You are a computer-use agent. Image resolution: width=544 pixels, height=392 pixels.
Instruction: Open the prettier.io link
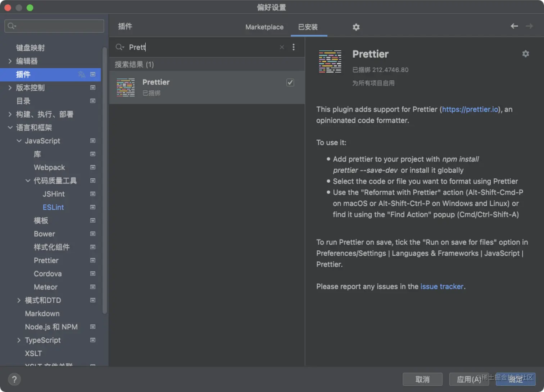click(470, 109)
